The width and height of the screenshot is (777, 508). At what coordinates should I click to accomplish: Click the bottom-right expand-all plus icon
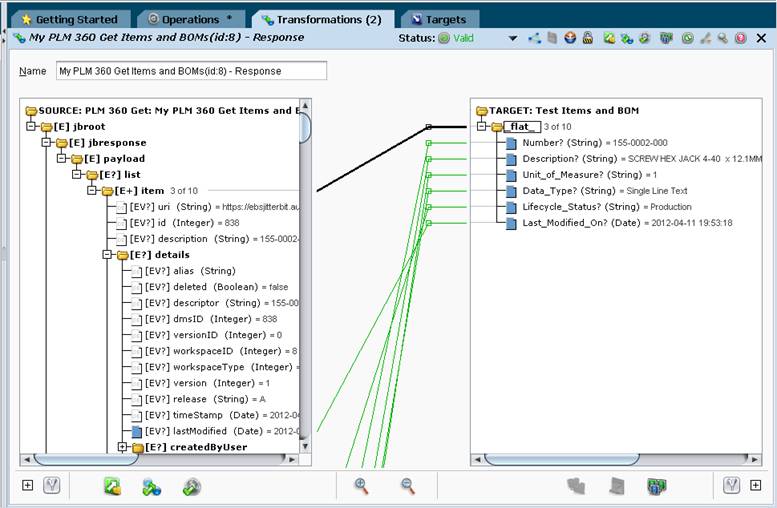click(755, 485)
